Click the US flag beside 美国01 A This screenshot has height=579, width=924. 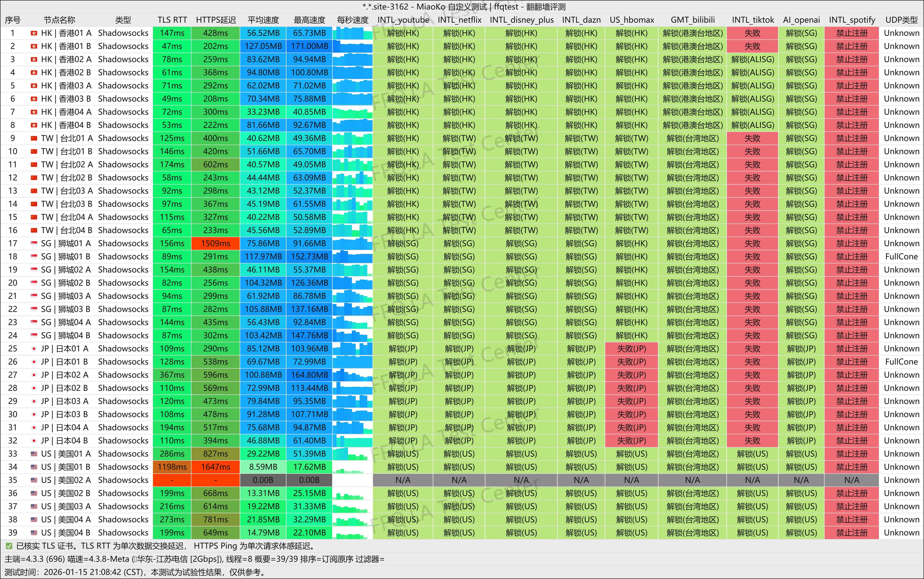(x=34, y=454)
